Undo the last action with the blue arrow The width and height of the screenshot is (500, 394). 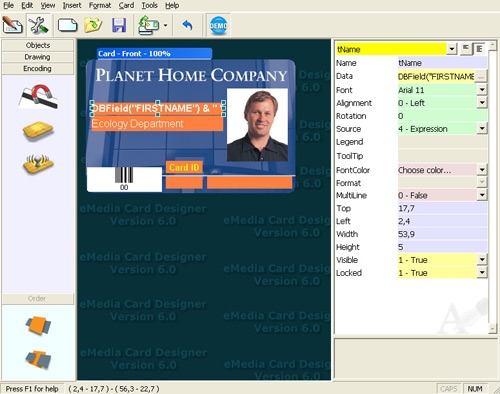click(188, 25)
